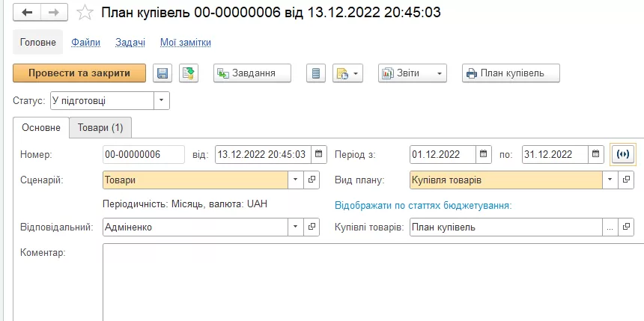Open the Товари scenario item form

click(312, 180)
